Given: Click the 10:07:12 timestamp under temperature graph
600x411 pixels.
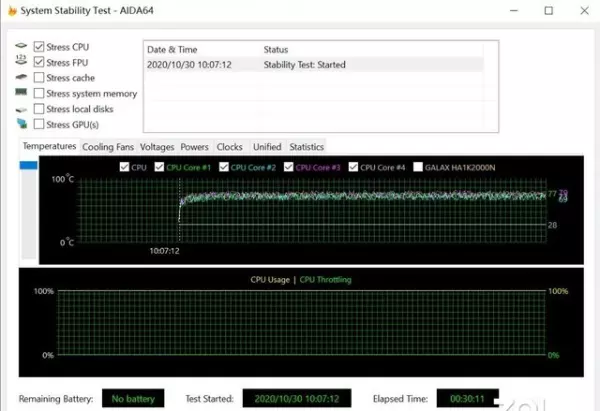Looking at the screenshot, I should coord(165,251).
